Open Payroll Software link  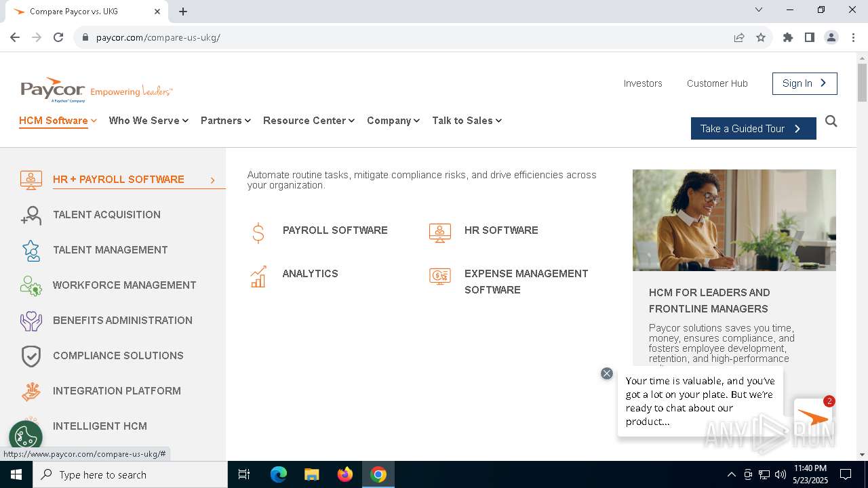(x=335, y=230)
